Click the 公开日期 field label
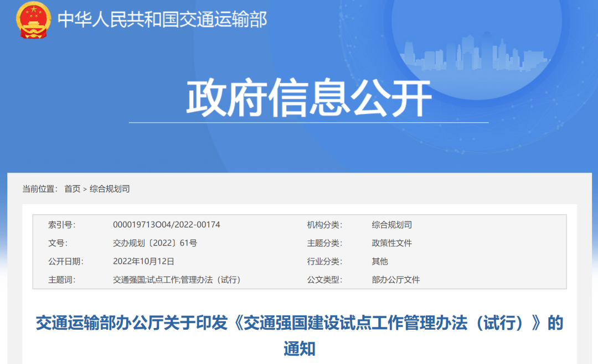The image size is (598, 364). (x=65, y=261)
